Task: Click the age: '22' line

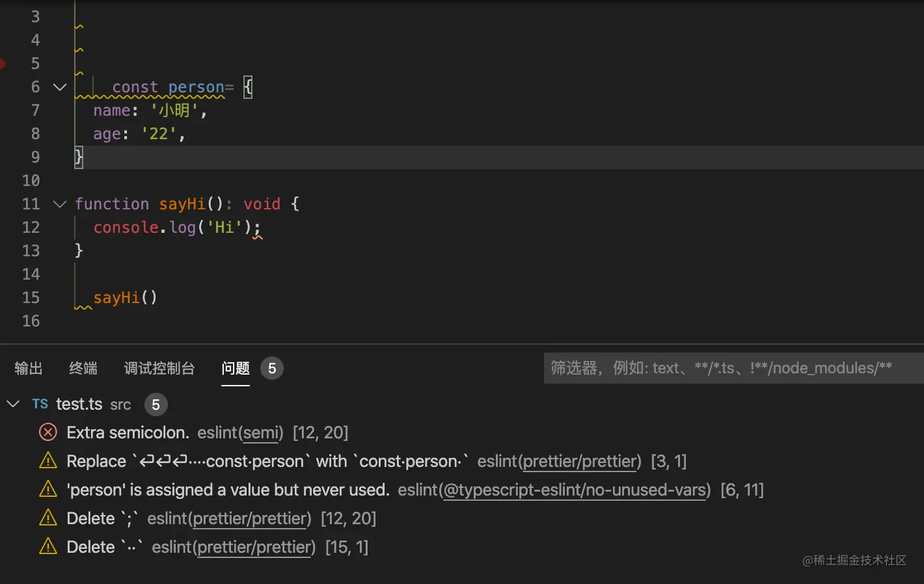Action: (x=139, y=134)
